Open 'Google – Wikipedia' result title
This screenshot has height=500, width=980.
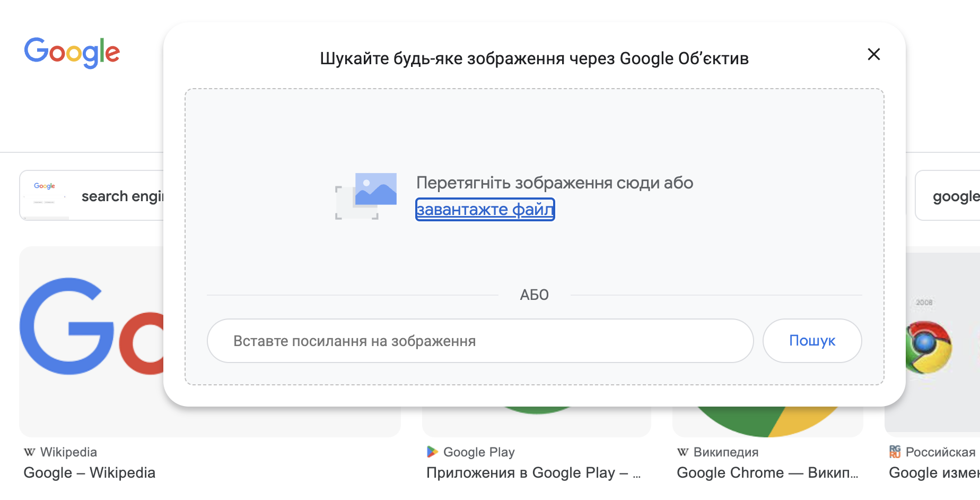tap(90, 473)
